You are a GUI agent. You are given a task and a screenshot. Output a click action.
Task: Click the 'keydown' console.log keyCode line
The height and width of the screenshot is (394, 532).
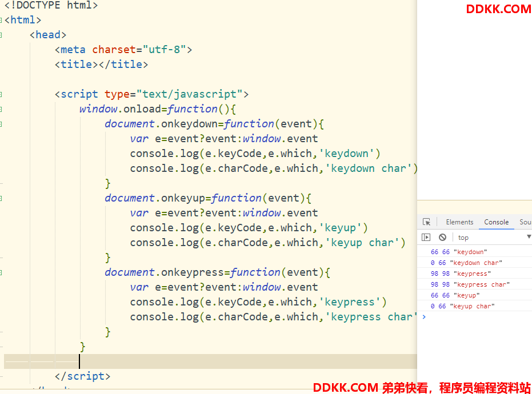[x=255, y=154]
